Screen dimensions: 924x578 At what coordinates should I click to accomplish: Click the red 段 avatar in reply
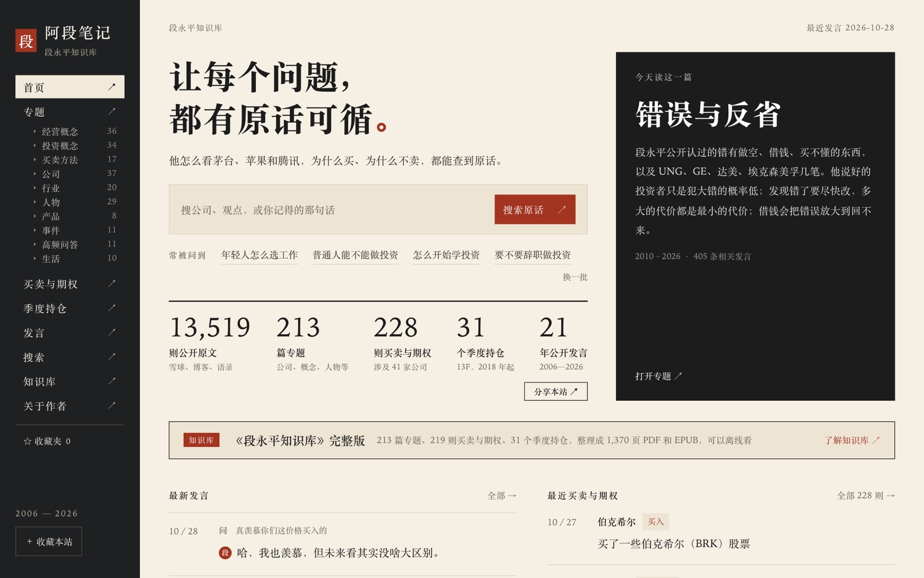coord(225,553)
